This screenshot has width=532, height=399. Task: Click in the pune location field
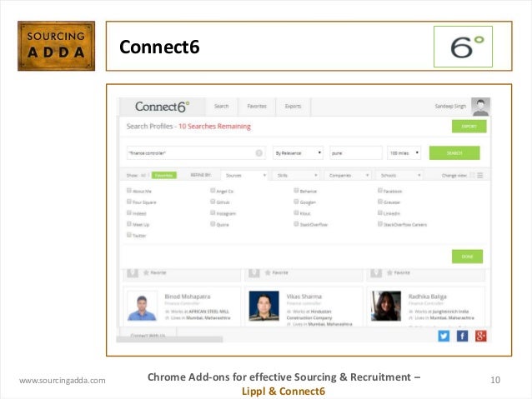[355, 153]
